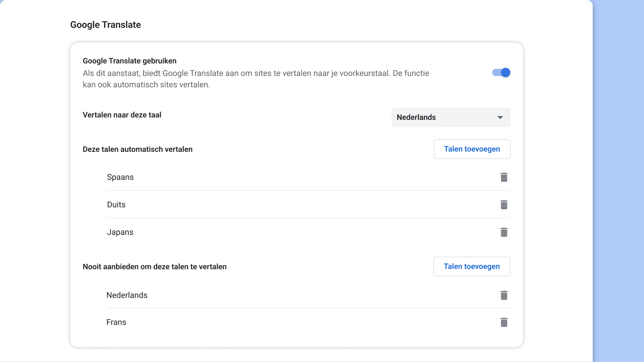
Task: Select the Spaans language row text
Action: pyautogui.click(x=120, y=177)
